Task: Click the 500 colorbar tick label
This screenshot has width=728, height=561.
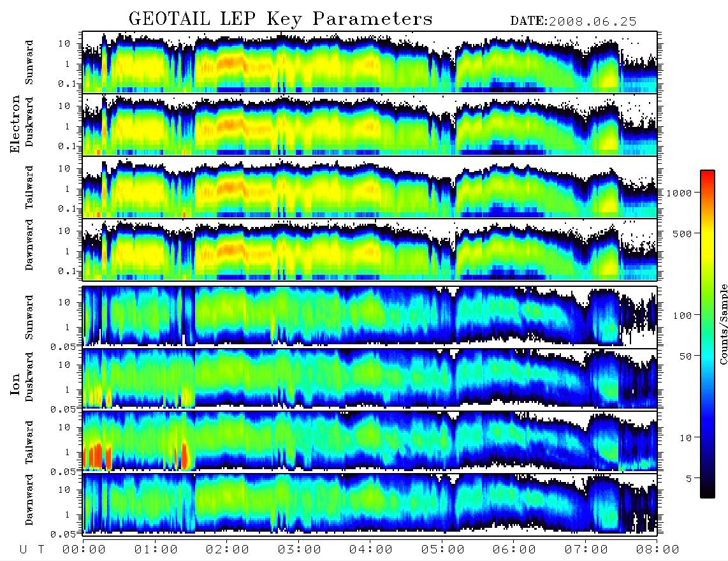Action: click(x=682, y=233)
